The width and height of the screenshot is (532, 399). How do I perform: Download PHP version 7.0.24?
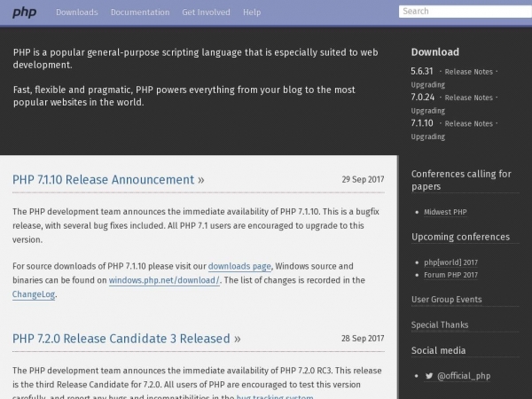coord(423,98)
